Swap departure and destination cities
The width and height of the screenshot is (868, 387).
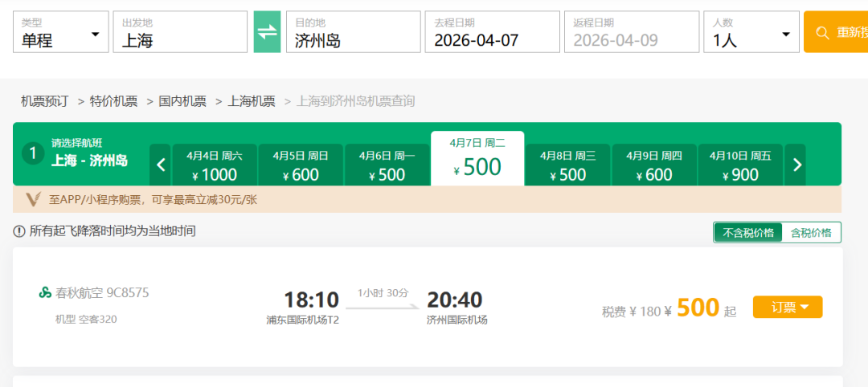[267, 32]
